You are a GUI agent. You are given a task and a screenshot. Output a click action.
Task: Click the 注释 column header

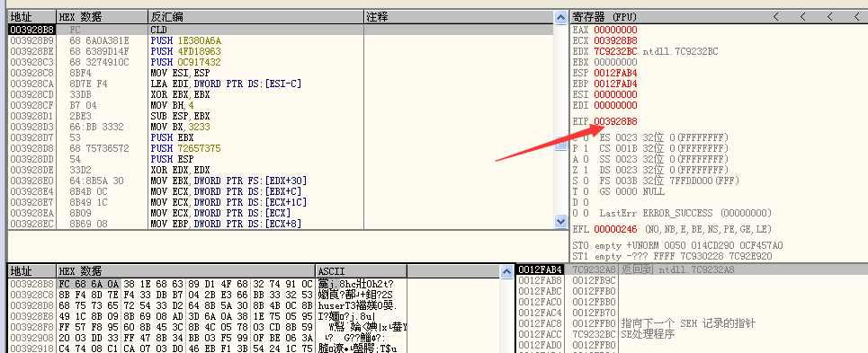tap(459, 17)
